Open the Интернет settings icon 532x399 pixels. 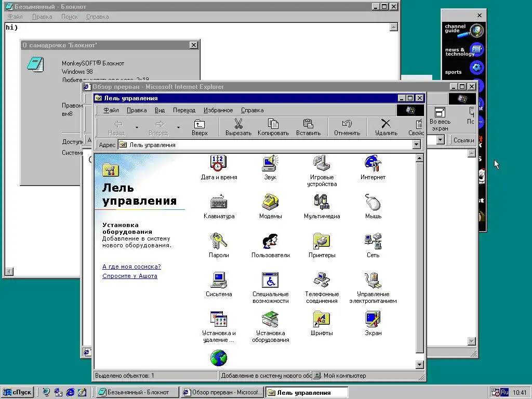pyautogui.click(x=373, y=168)
